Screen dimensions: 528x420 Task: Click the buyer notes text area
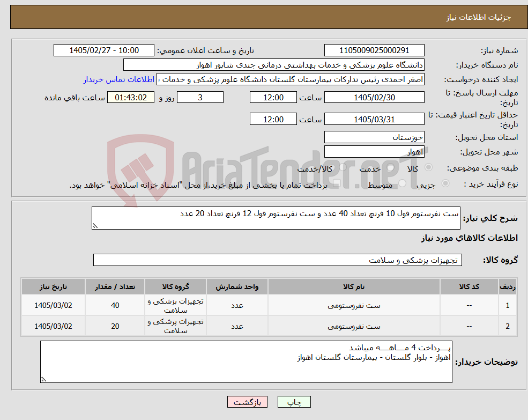(246, 362)
